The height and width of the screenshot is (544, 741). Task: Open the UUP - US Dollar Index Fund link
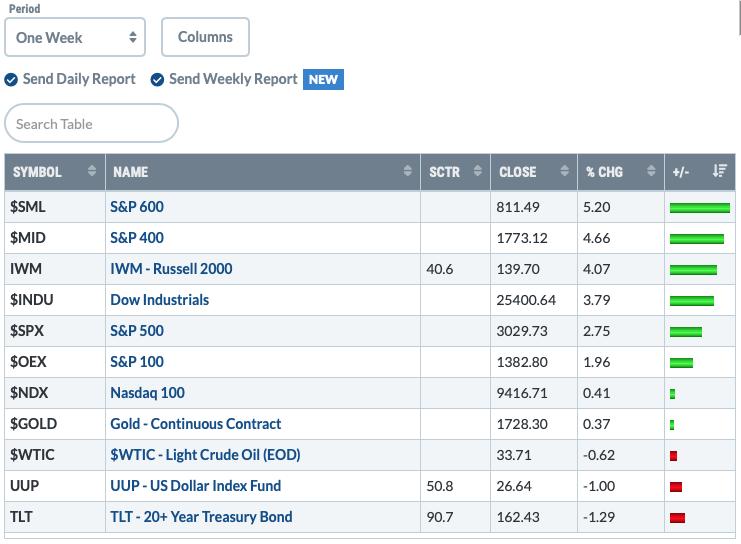(x=196, y=485)
